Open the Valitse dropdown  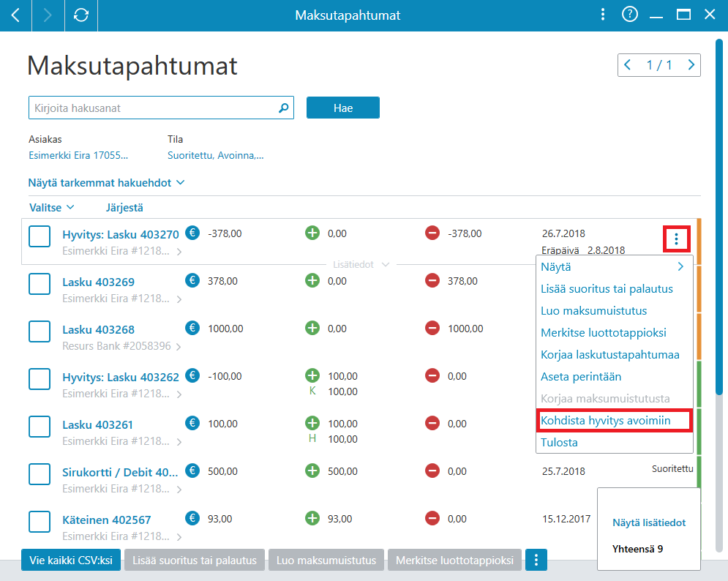click(51, 208)
